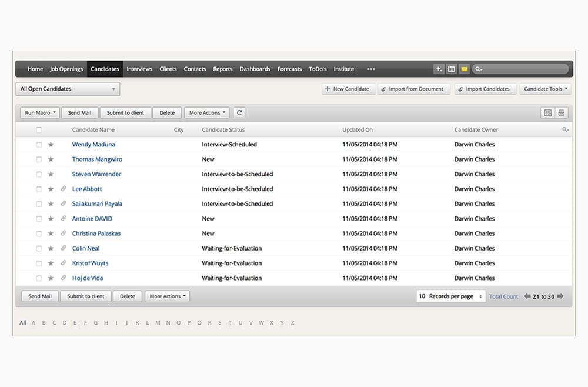Image resolution: width=588 pixels, height=387 pixels.
Task: Open attachment icon for Hoj de Vida
Action: (64, 278)
